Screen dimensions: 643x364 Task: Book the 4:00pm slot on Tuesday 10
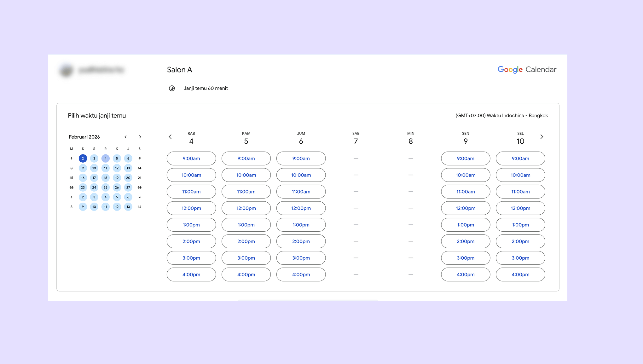click(x=520, y=274)
